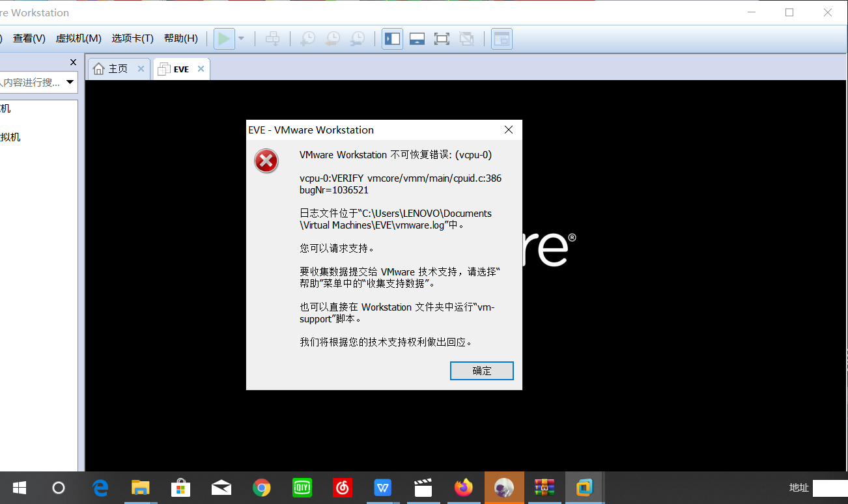Open the library search scope dropdown
Screen dimensions: 848x504
coord(70,82)
